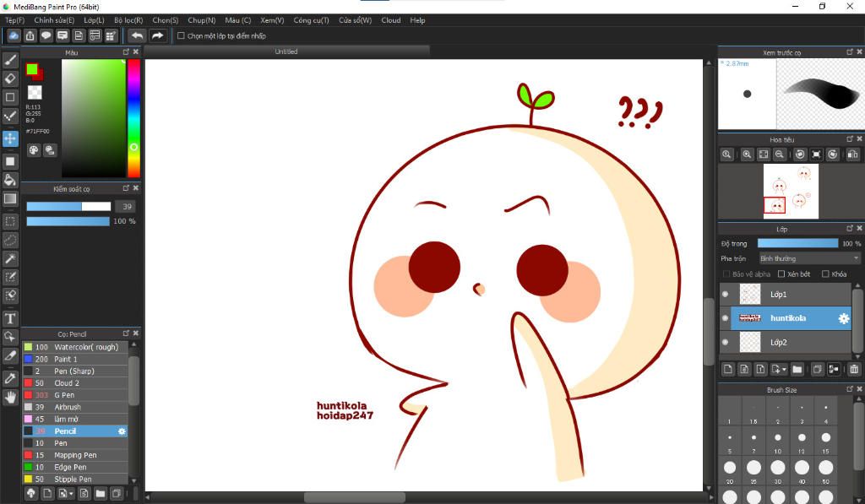Click the brush size value 39 field

coord(127,206)
